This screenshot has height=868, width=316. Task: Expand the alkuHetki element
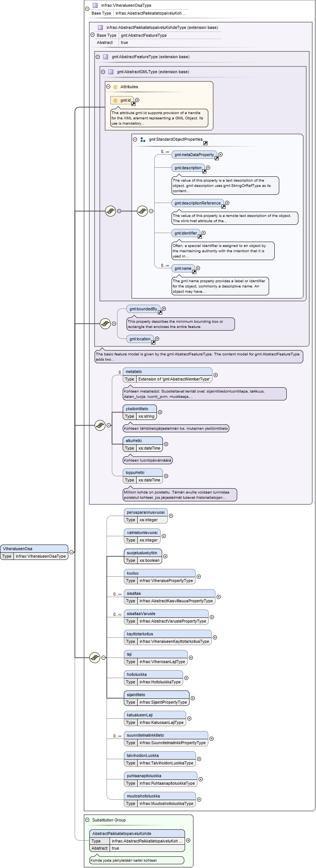pyautogui.click(x=166, y=444)
